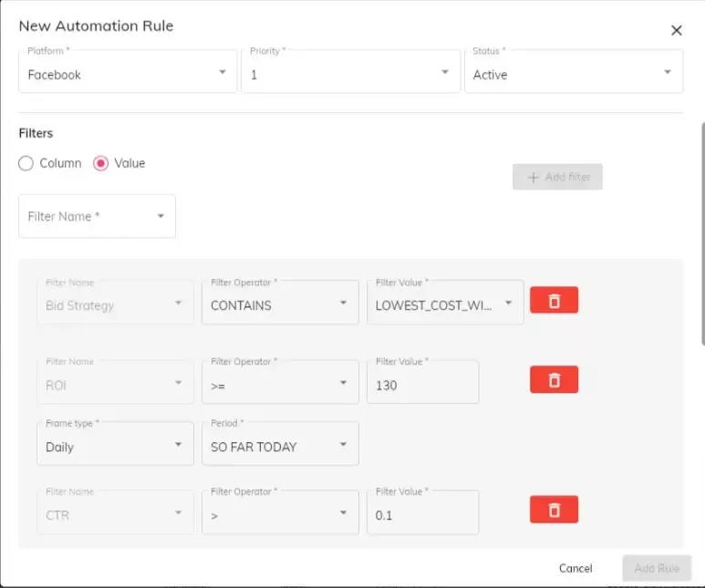
Task: Select the Column radio option
Action: click(x=26, y=163)
